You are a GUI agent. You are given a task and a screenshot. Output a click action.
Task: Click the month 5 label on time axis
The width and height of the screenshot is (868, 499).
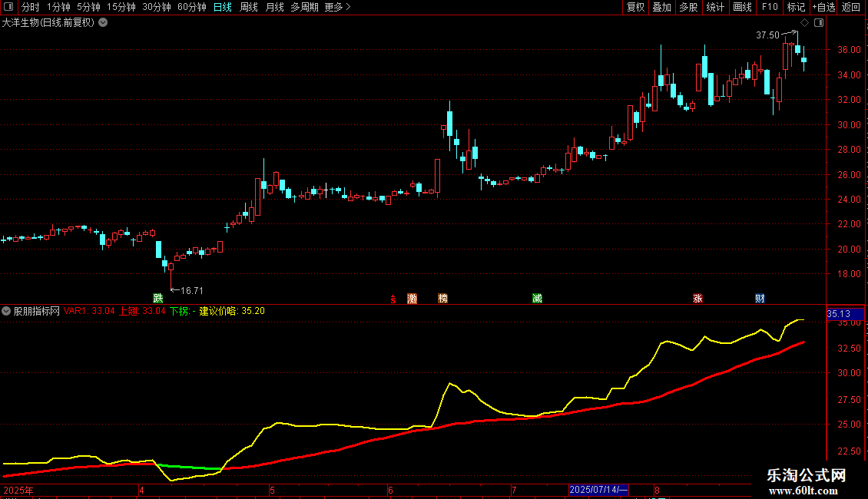pyautogui.click(x=273, y=490)
